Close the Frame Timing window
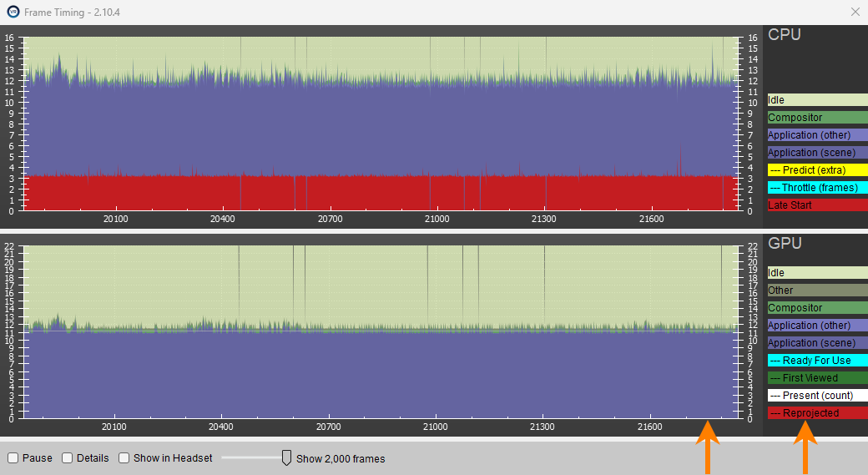This screenshot has width=868, height=475. point(855,12)
